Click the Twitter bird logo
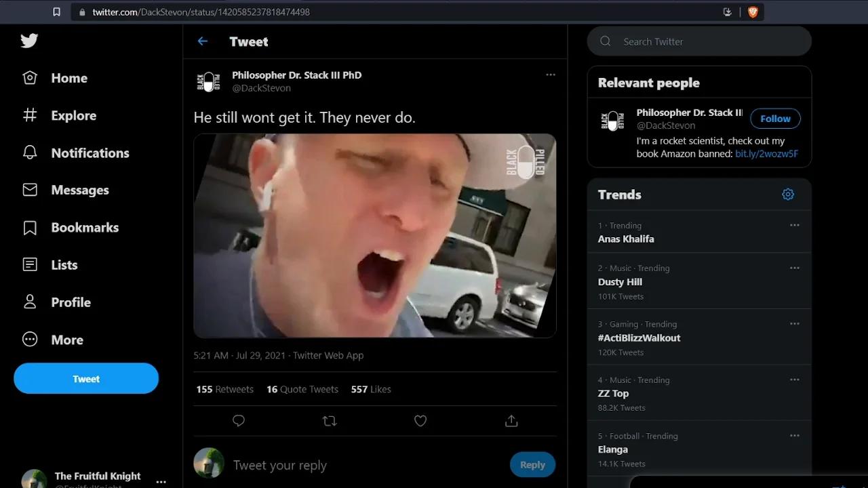Screen dimensions: 868x488 [x=29, y=41]
